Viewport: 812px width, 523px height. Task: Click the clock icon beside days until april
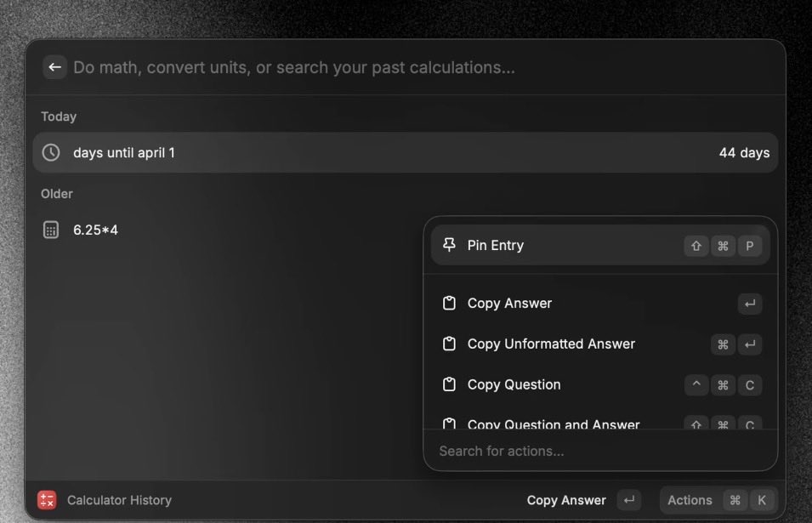(x=51, y=153)
